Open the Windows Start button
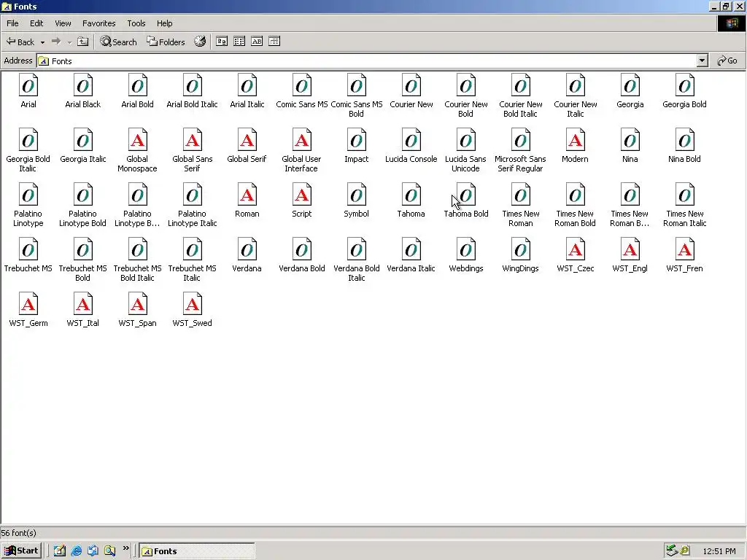This screenshot has height=560, width=747. pyautogui.click(x=21, y=551)
